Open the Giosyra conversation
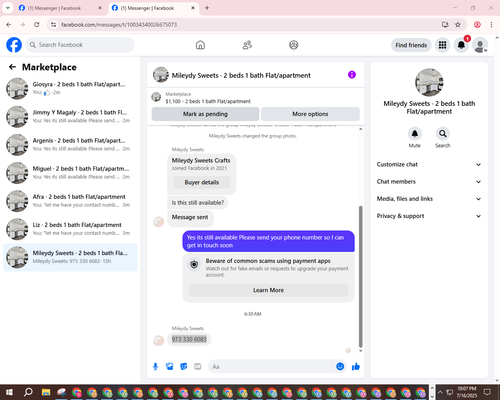This screenshot has width=500, height=400. [x=70, y=88]
